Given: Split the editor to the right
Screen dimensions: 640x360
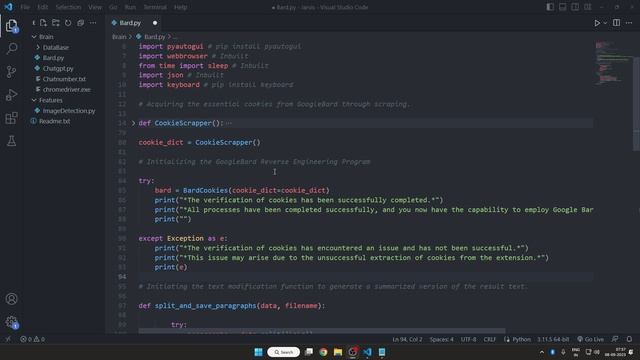Looking at the screenshot, I should click(x=616, y=23).
